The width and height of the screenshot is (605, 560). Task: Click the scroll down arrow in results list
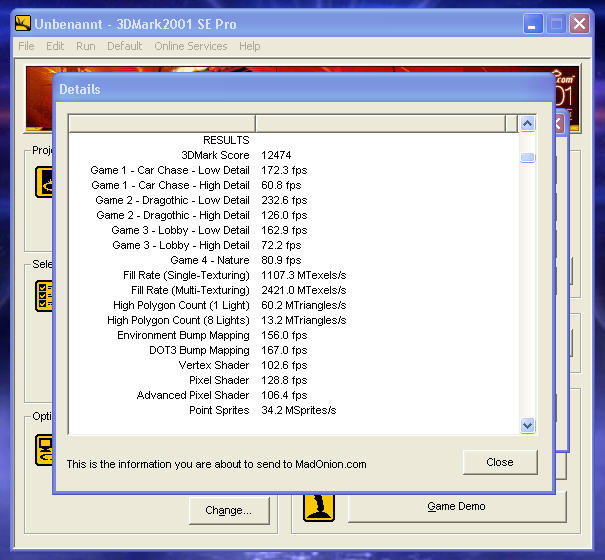click(527, 425)
